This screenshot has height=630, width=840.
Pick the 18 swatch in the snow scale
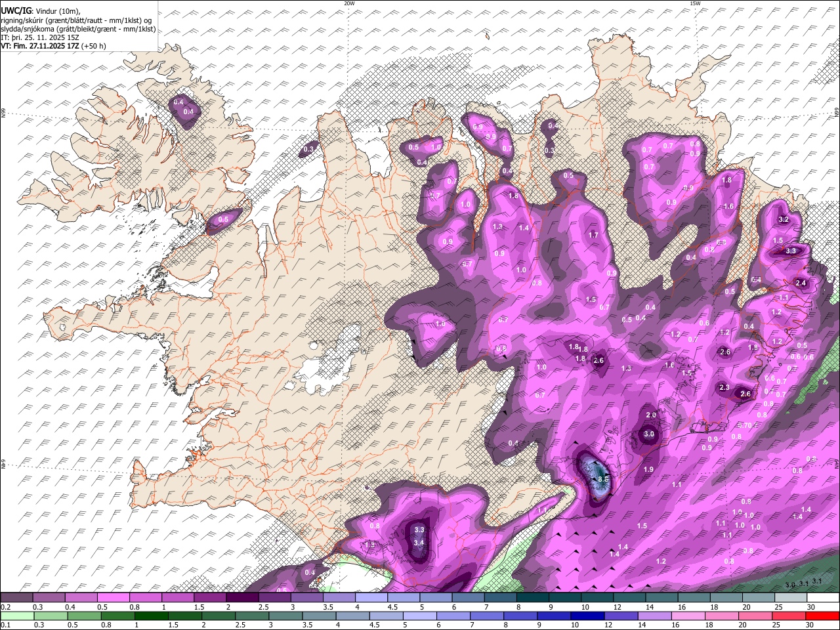pyautogui.click(x=726, y=598)
